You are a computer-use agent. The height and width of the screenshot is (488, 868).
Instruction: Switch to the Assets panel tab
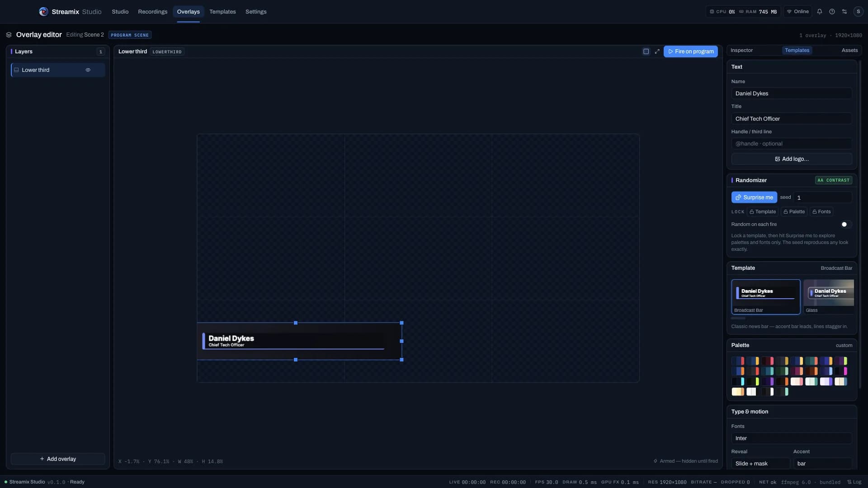(x=849, y=51)
